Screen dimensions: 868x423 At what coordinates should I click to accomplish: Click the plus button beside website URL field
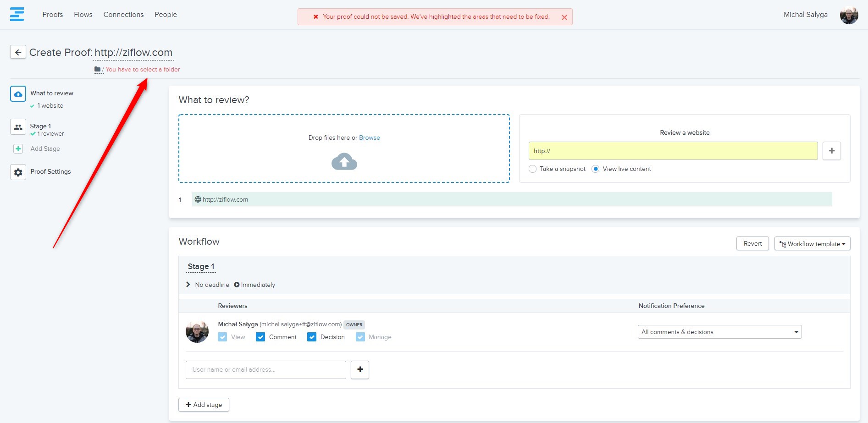pos(831,151)
